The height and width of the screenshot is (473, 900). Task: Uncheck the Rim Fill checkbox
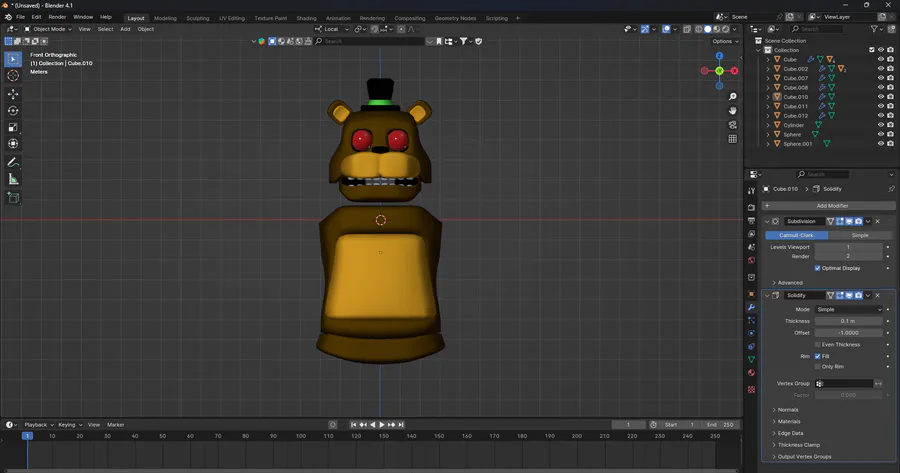(x=817, y=356)
